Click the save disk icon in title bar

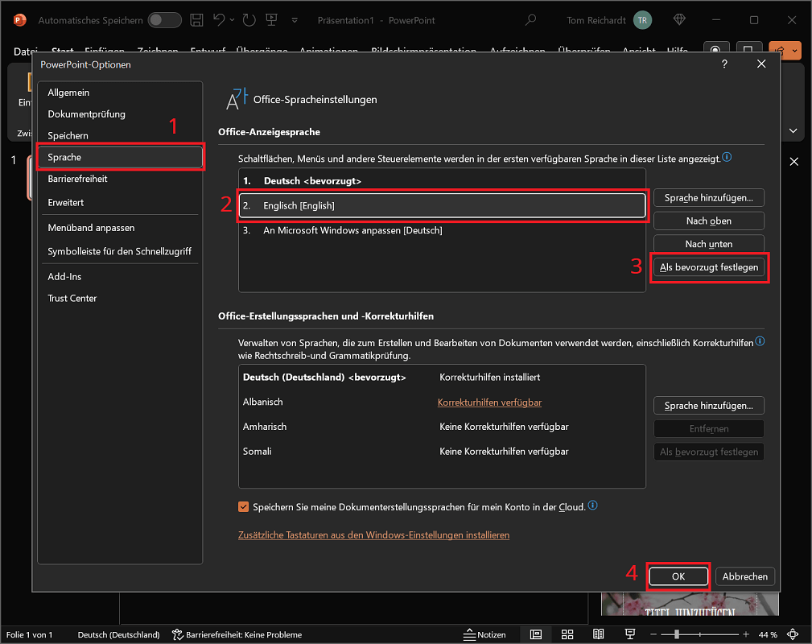196,20
